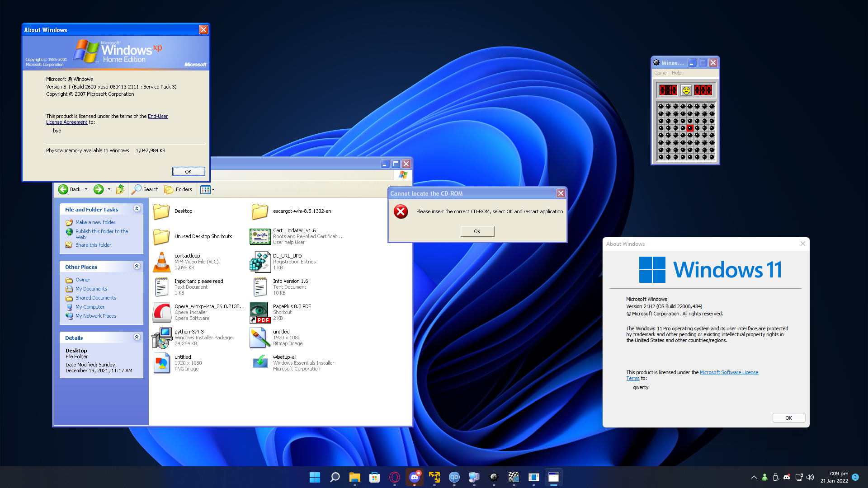Collapse the Other Places panel
This screenshot has width=868, height=488.
click(137, 266)
